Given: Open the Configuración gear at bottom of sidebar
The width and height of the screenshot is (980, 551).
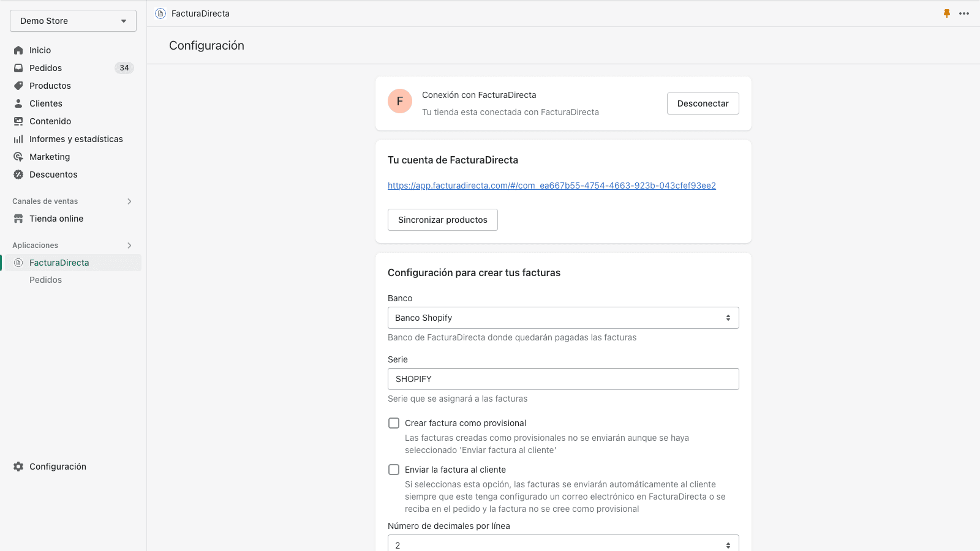Looking at the screenshot, I should point(18,467).
